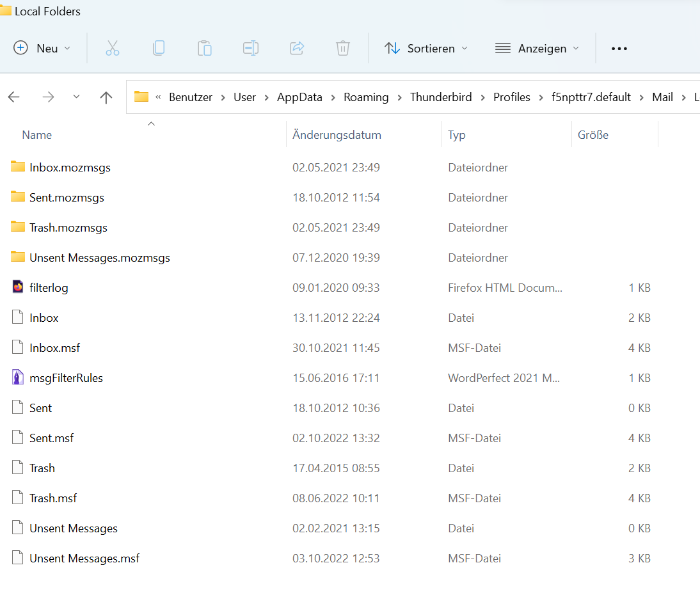This screenshot has height=611, width=700.
Task: Sort by Änderungsdatum column header
Action: pyautogui.click(x=337, y=135)
